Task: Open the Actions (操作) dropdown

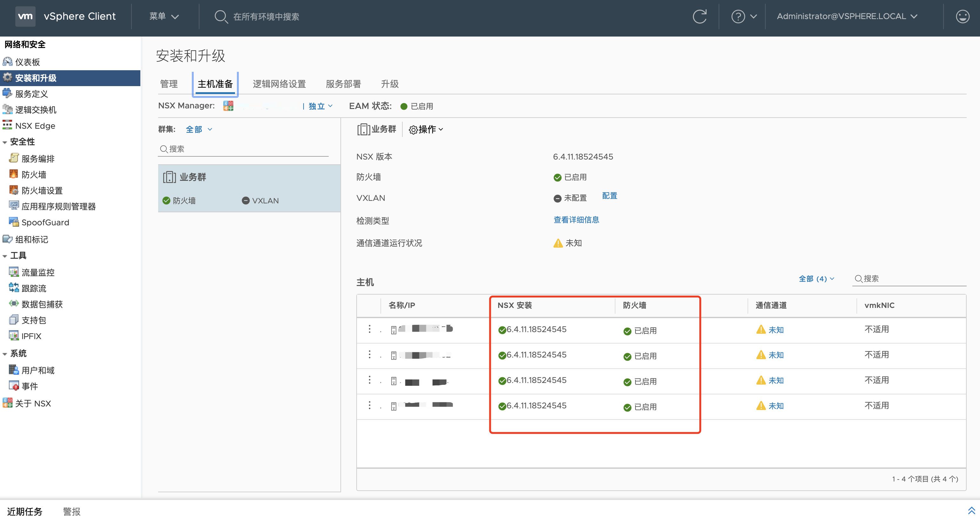Action: [426, 130]
